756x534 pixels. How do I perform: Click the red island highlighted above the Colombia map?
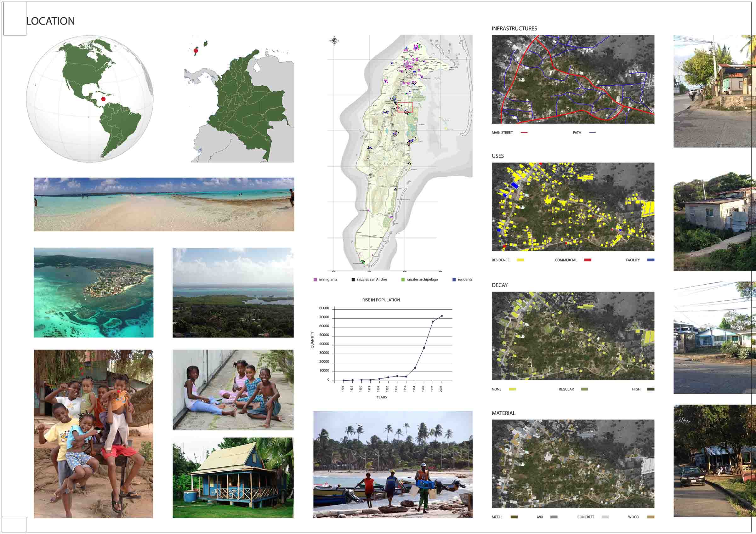click(x=196, y=51)
